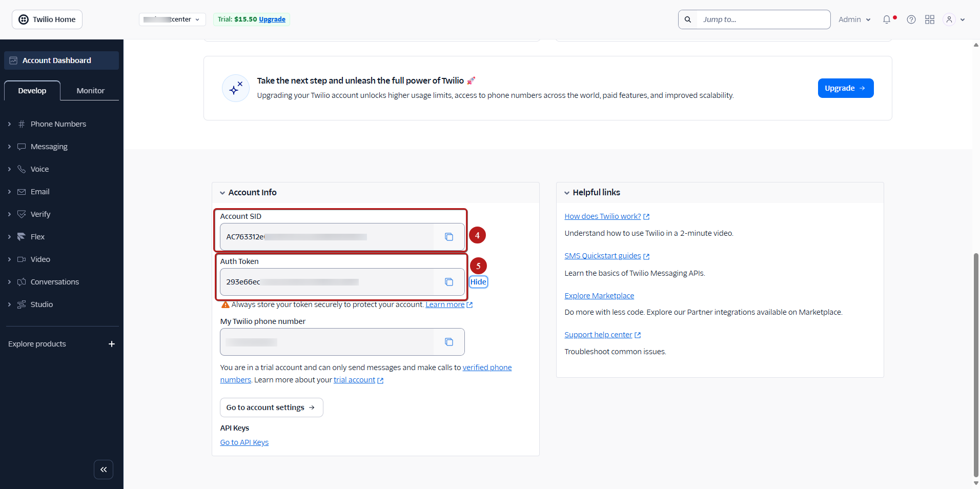Collapse the Helpful links section

click(567, 193)
